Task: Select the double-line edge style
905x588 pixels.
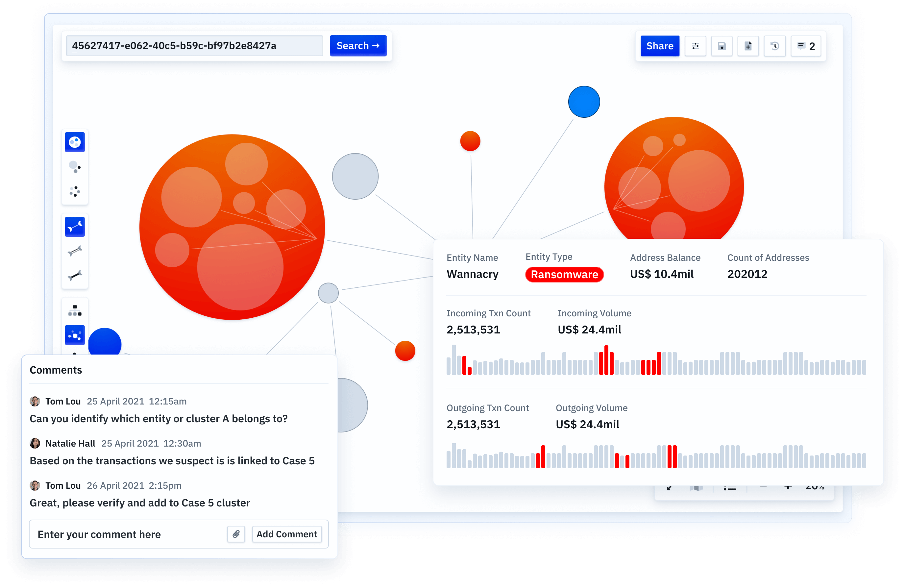Action: [x=75, y=251]
